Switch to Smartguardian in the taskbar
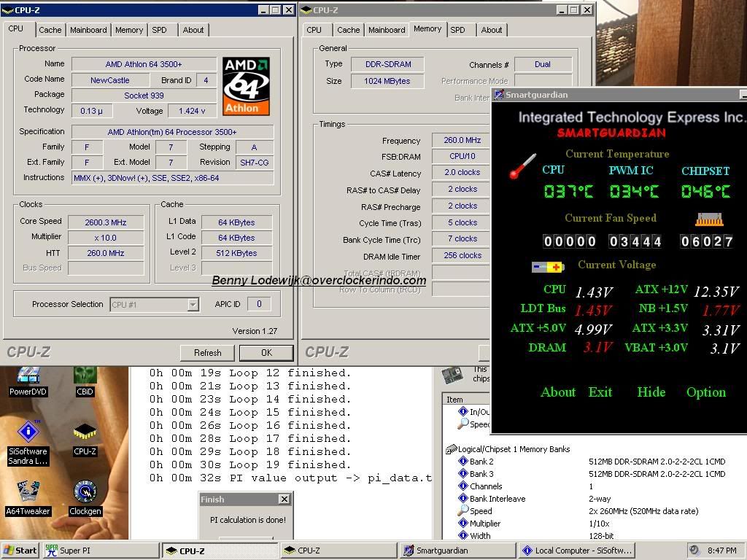Image resolution: width=747 pixels, height=560 pixels. pos(457,551)
